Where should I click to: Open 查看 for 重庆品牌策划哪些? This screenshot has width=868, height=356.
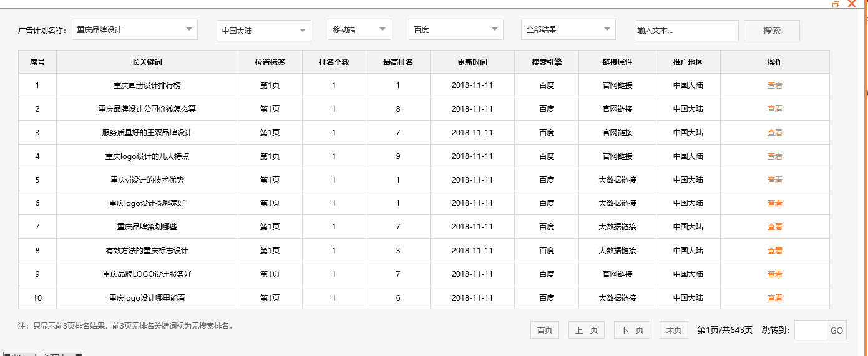pos(775,227)
